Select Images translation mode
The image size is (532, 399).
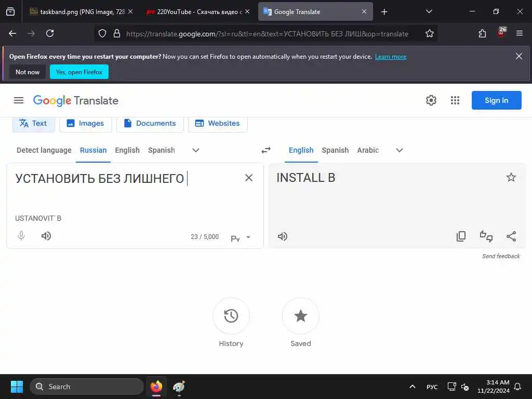(86, 124)
